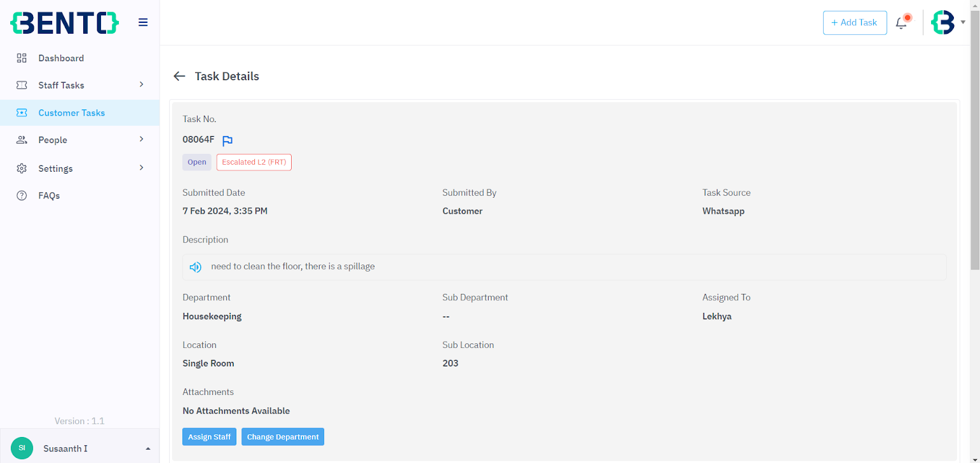Open the People menu item
This screenshot has width=980, height=463.
pos(79,140)
